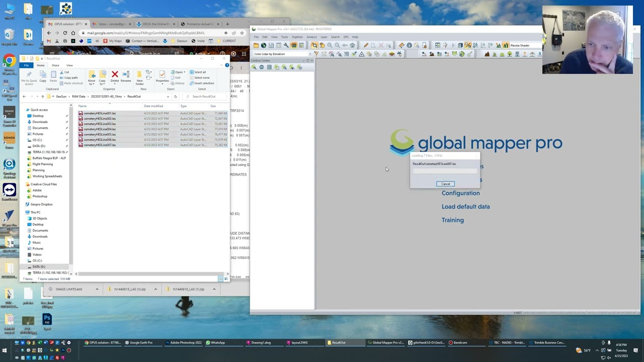
Task: Click Copy icon in File Explorer Clipboard group
Action: (x=43, y=74)
